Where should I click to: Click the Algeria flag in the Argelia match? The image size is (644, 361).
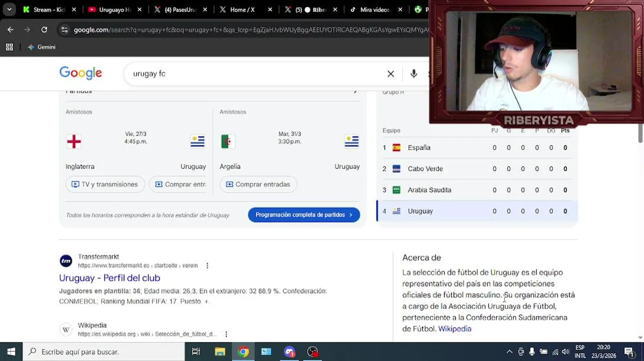(x=228, y=141)
